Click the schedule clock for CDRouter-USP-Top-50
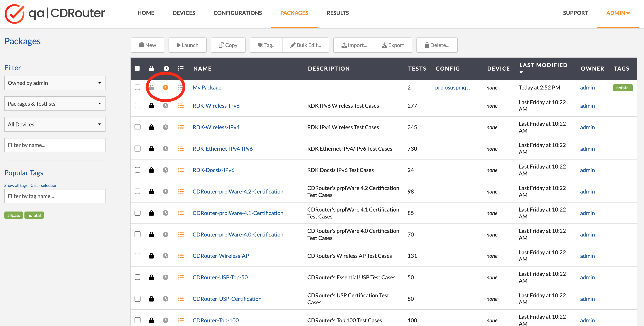 pyautogui.click(x=165, y=277)
